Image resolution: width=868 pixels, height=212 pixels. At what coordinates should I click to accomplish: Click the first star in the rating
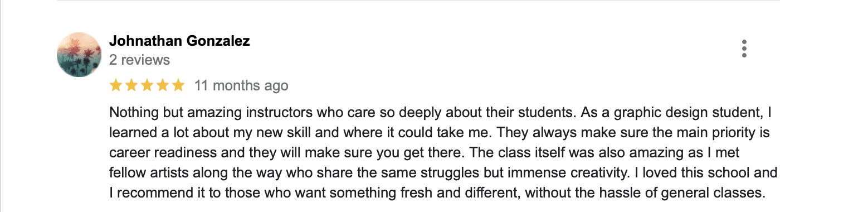[x=116, y=85]
